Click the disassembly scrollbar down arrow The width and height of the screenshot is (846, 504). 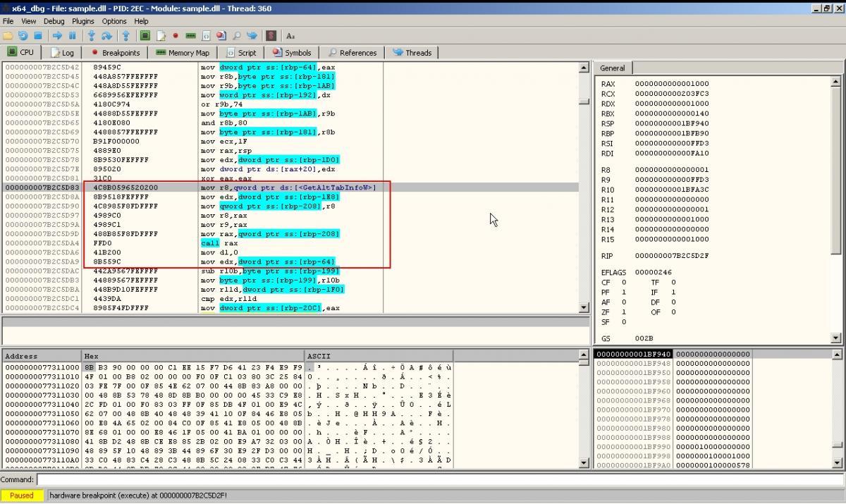583,307
